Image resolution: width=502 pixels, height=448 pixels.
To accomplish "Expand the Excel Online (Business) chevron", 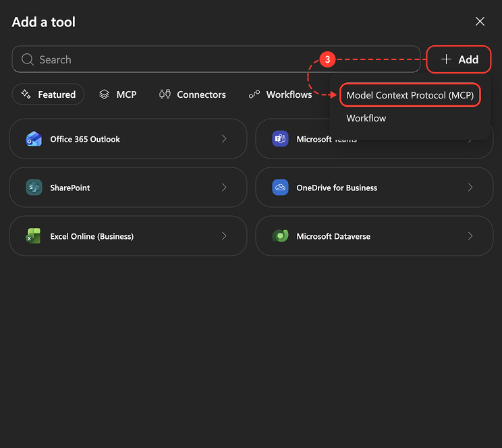I will (x=224, y=236).
